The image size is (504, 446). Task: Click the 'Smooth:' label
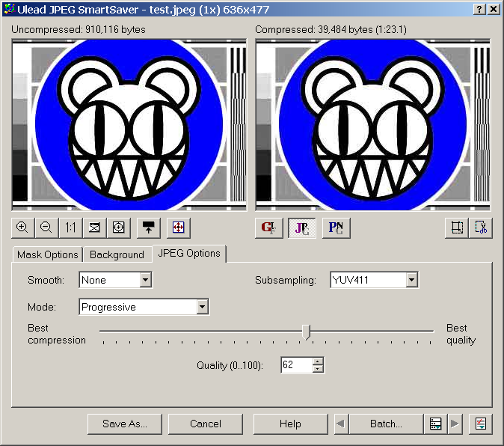coord(46,280)
